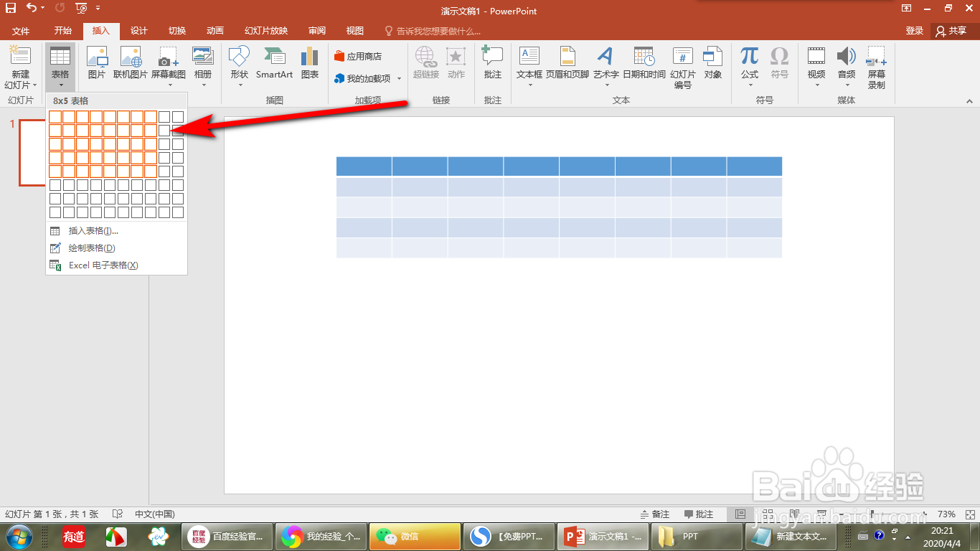The height and width of the screenshot is (551, 980).
Task: Open 微信 WeChat from taskbar
Action: (414, 536)
